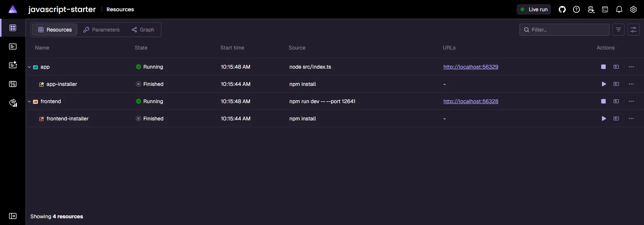Collapse the app resource row
The width and height of the screenshot is (644, 225).
pyautogui.click(x=29, y=67)
